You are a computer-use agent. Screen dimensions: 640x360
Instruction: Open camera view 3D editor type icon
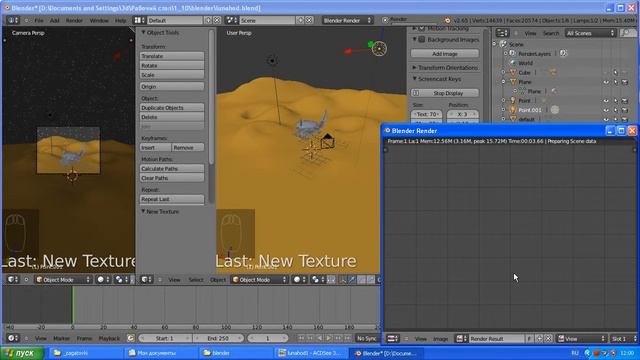(x=13, y=280)
